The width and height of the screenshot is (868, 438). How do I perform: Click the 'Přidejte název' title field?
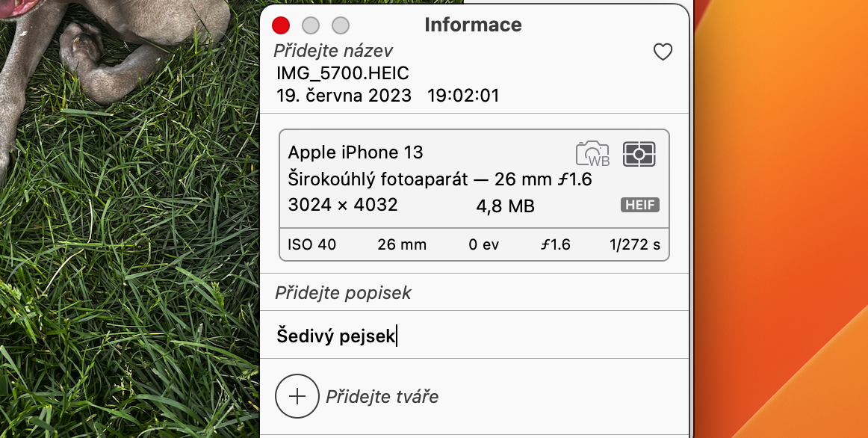[x=333, y=51]
